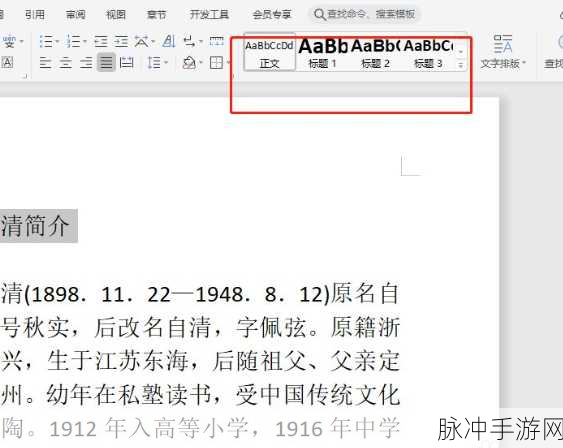Open the 开发工具 tab
563x448 pixels.
209,14
